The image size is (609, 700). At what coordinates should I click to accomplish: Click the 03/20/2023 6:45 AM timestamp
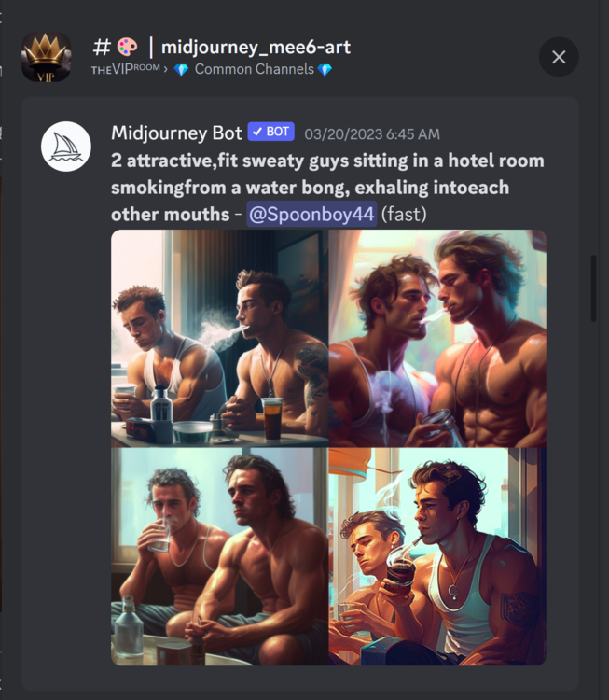pos(372,133)
